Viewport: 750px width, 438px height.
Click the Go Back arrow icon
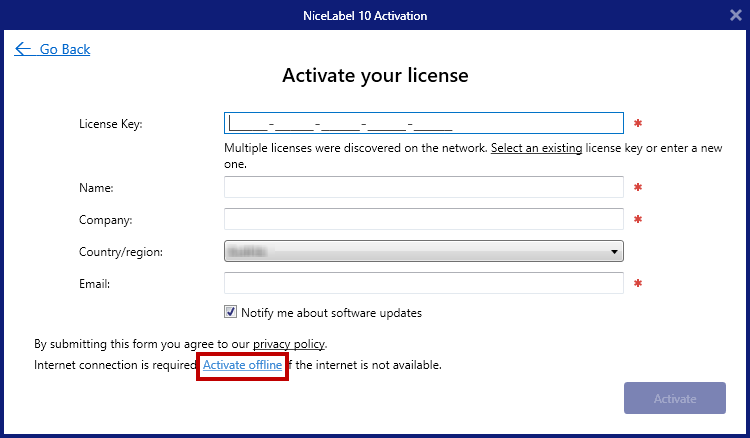tap(23, 49)
